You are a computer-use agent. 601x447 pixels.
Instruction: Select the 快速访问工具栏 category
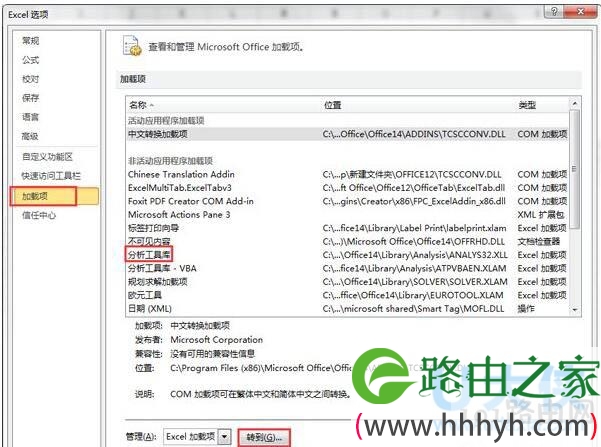(x=51, y=176)
